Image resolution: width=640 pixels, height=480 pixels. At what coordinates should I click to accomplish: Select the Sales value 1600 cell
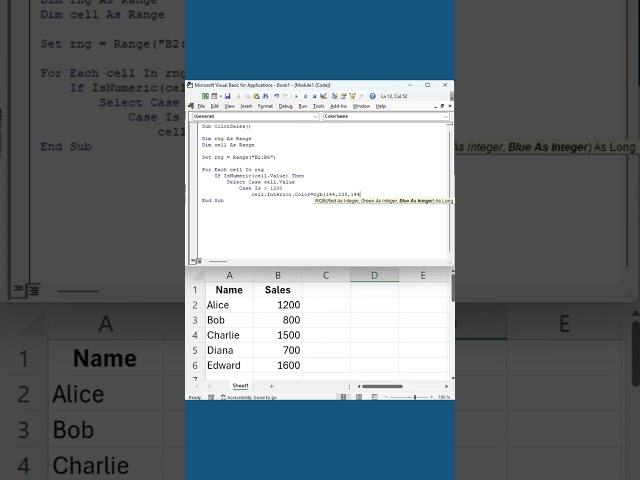click(x=278, y=365)
